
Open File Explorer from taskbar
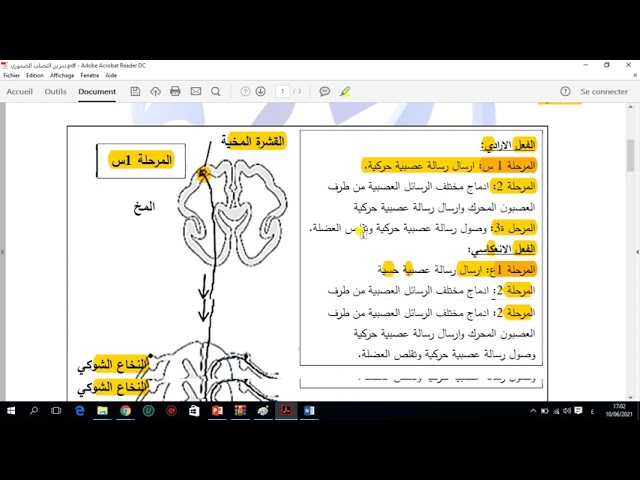[102, 411]
